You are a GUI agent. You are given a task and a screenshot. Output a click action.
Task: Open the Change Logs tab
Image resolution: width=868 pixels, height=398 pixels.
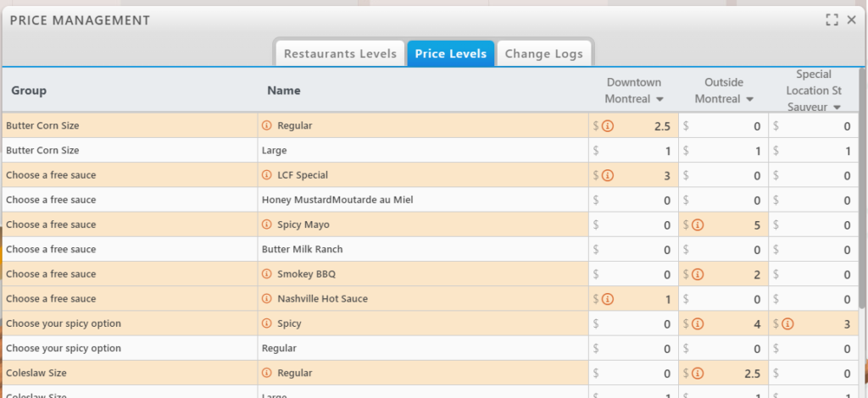click(x=543, y=53)
